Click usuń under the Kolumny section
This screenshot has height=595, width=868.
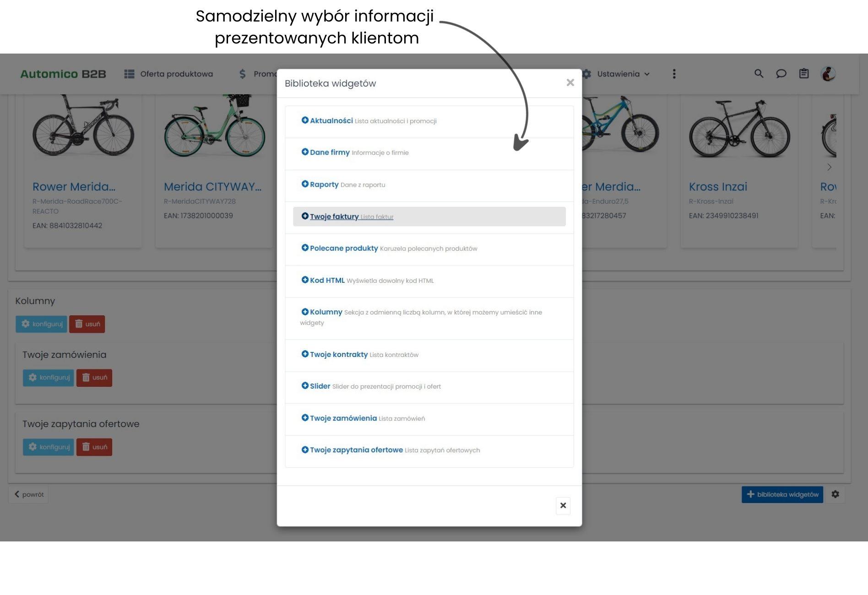click(x=87, y=324)
